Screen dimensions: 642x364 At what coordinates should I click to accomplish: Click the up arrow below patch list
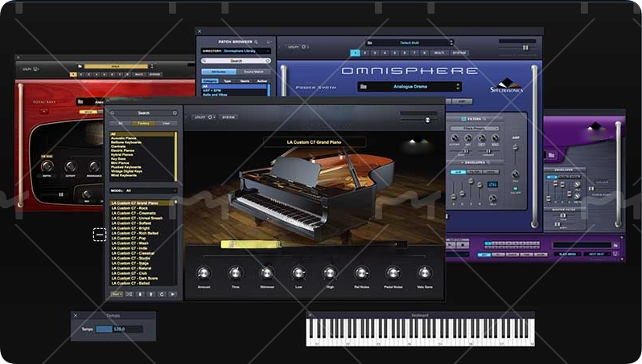tap(151, 294)
